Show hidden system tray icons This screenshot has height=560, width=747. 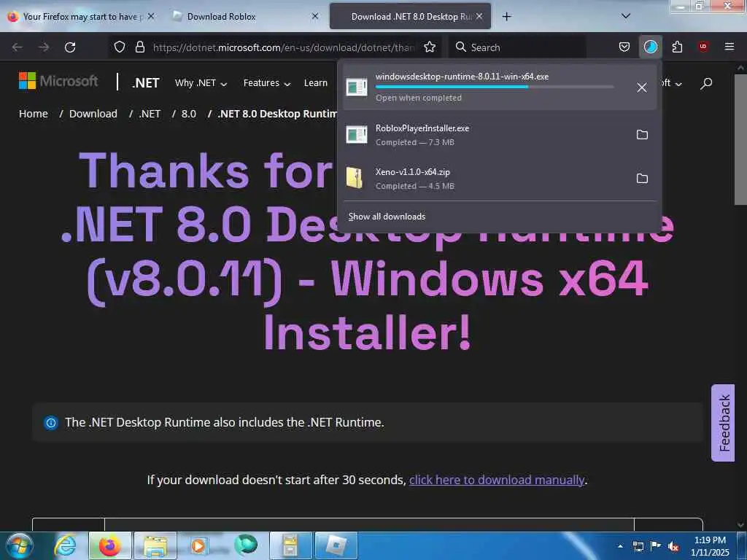620,546
